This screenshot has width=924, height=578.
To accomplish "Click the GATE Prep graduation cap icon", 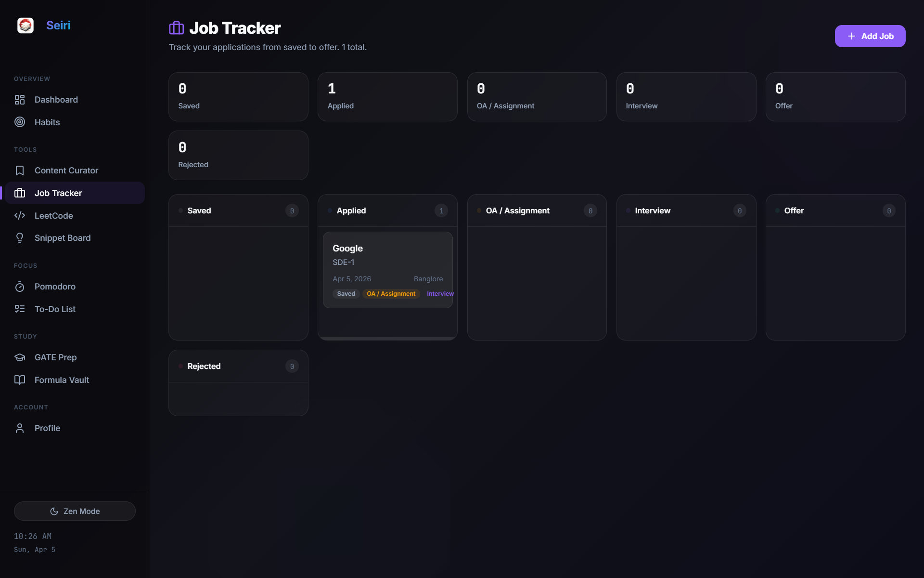I will click(x=20, y=357).
